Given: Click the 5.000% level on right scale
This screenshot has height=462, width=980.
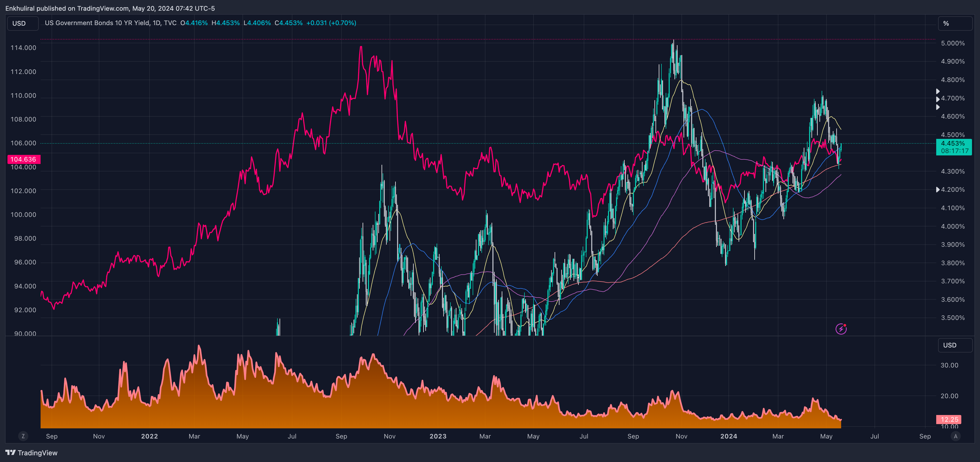Looking at the screenshot, I should tap(952, 43).
